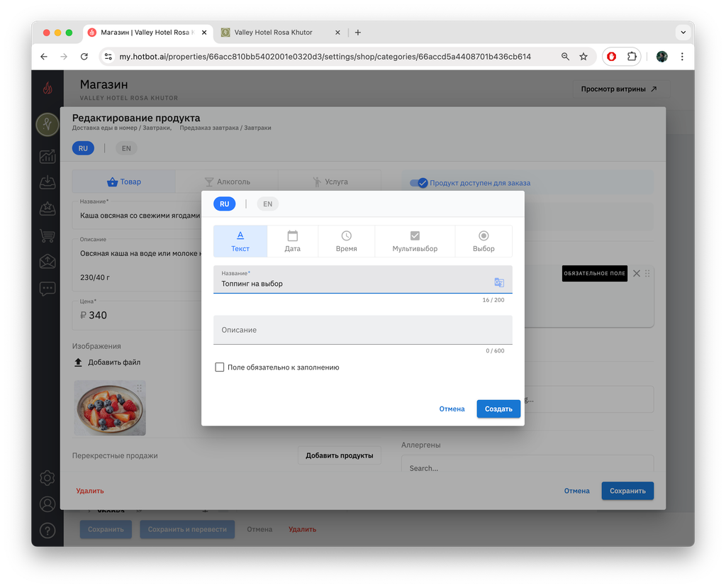Open the user profile icon in sidebar
Image resolution: width=726 pixels, height=588 pixels.
click(48, 504)
